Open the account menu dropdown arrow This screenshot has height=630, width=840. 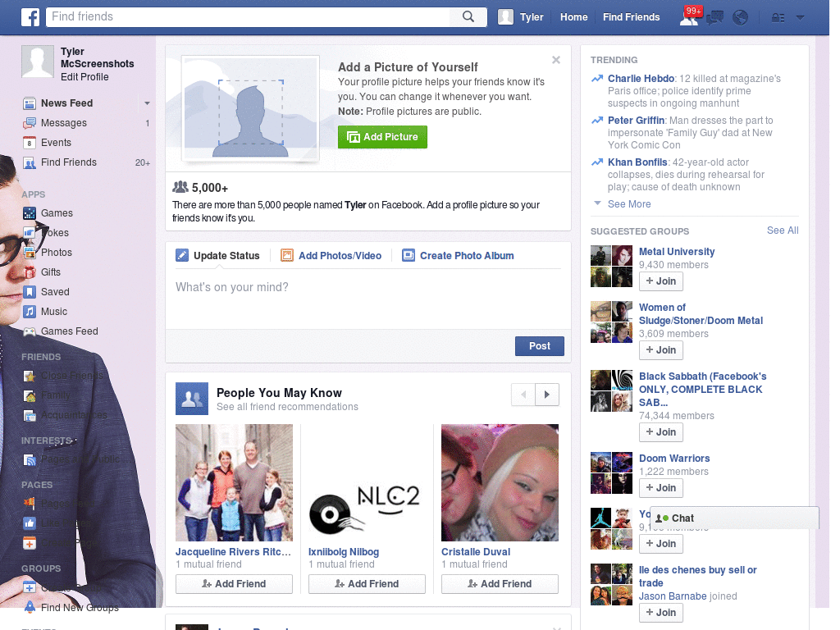tap(801, 18)
